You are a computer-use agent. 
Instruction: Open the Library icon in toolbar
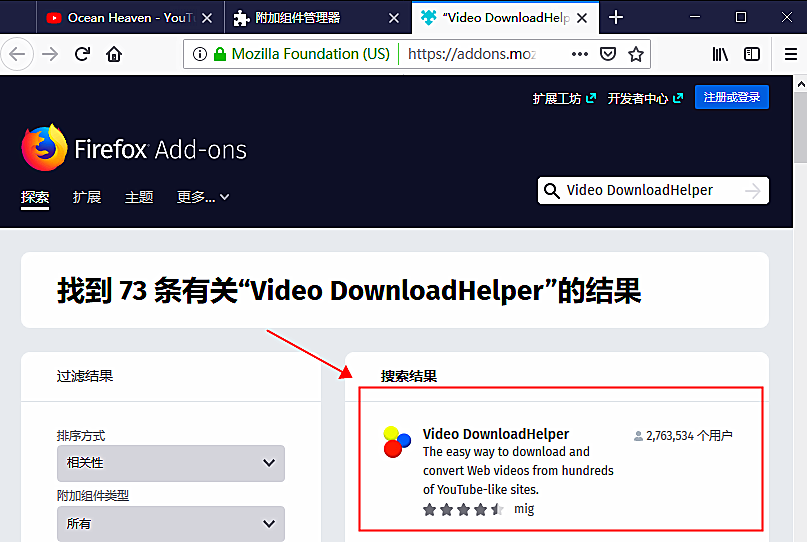coord(720,54)
